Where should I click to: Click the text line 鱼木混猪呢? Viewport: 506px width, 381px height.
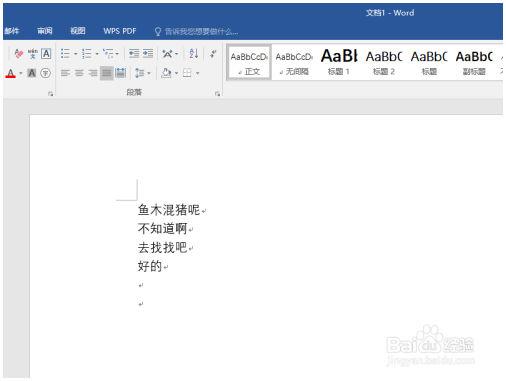pos(169,210)
